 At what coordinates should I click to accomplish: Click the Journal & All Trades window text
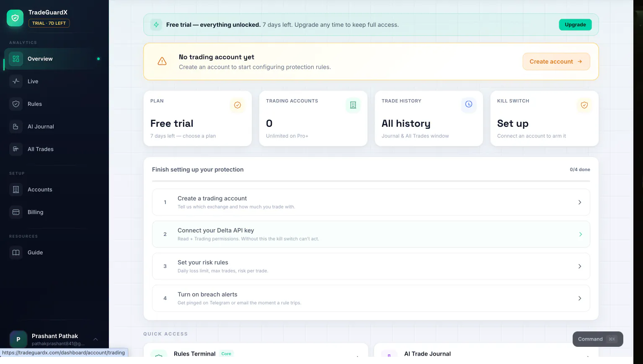[x=415, y=136]
